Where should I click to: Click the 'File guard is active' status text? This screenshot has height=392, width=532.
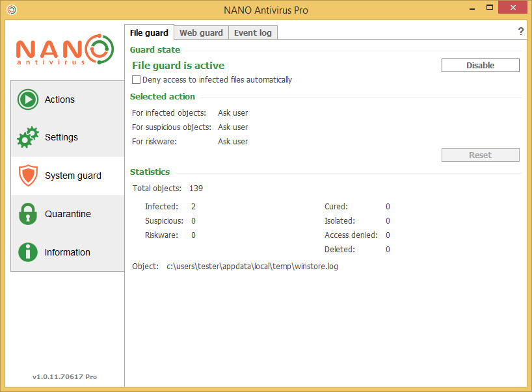pyautogui.click(x=178, y=66)
